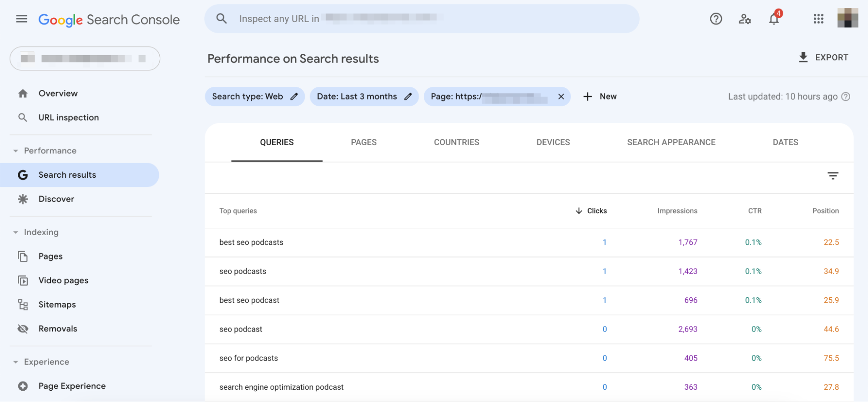This screenshot has height=402, width=868.
Task: Switch to the Queries tab
Action: point(277,142)
